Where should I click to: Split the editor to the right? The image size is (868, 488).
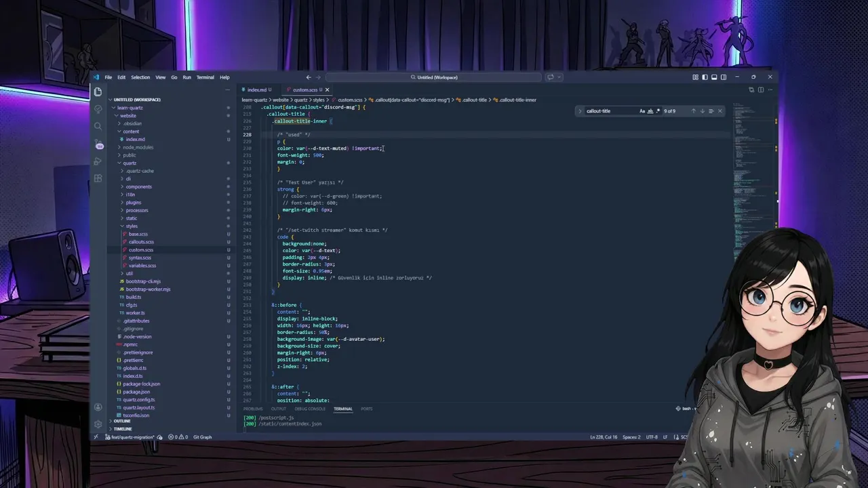pos(761,89)
